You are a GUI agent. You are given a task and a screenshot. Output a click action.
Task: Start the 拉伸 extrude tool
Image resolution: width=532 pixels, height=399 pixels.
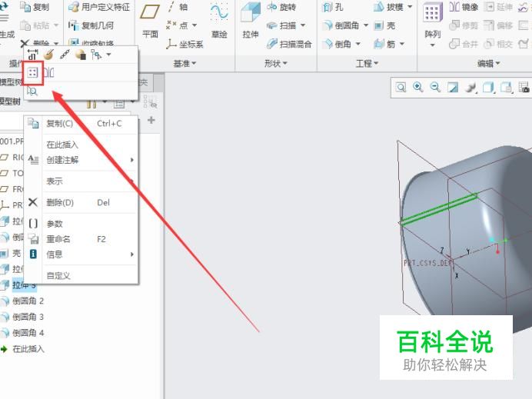[251, 20]
